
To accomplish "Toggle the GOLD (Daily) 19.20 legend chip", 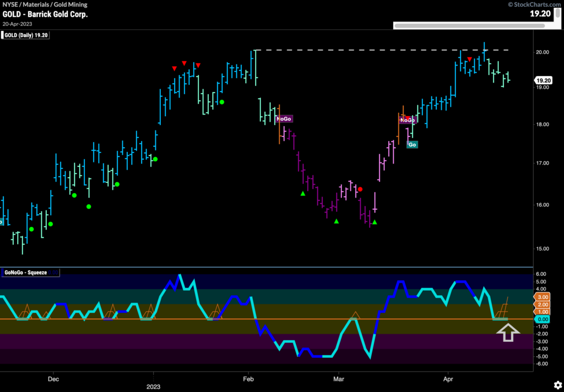I will 25,35.
